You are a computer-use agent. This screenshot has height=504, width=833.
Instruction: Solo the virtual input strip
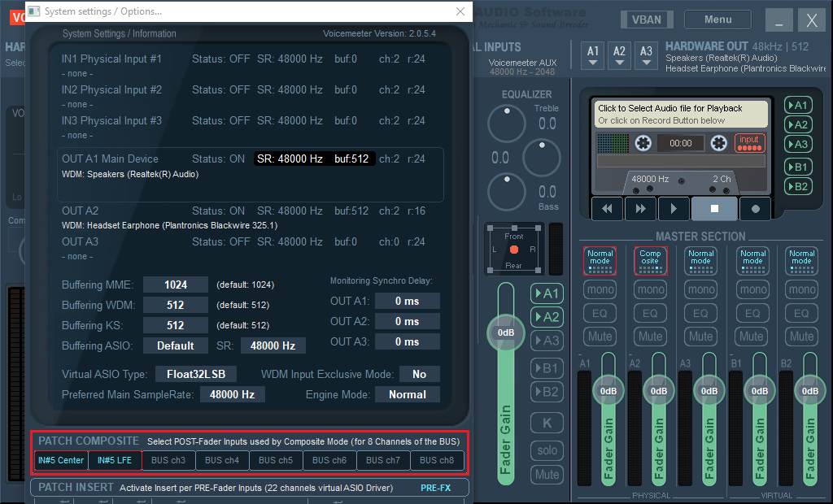547,450
